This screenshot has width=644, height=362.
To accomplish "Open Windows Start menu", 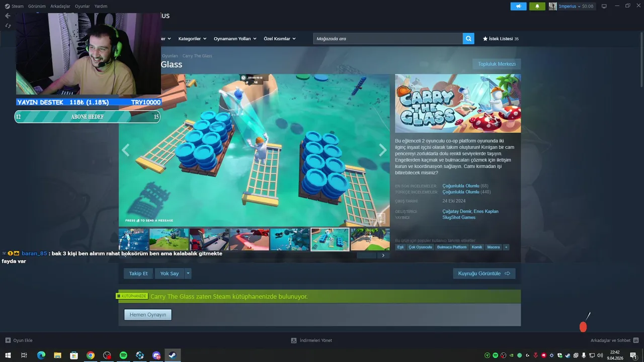I will (8, 355).
